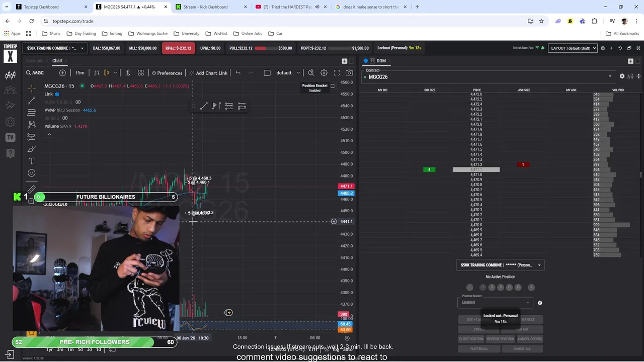Toggle the Position Bracket refresh icon on chart

[332, 86]
